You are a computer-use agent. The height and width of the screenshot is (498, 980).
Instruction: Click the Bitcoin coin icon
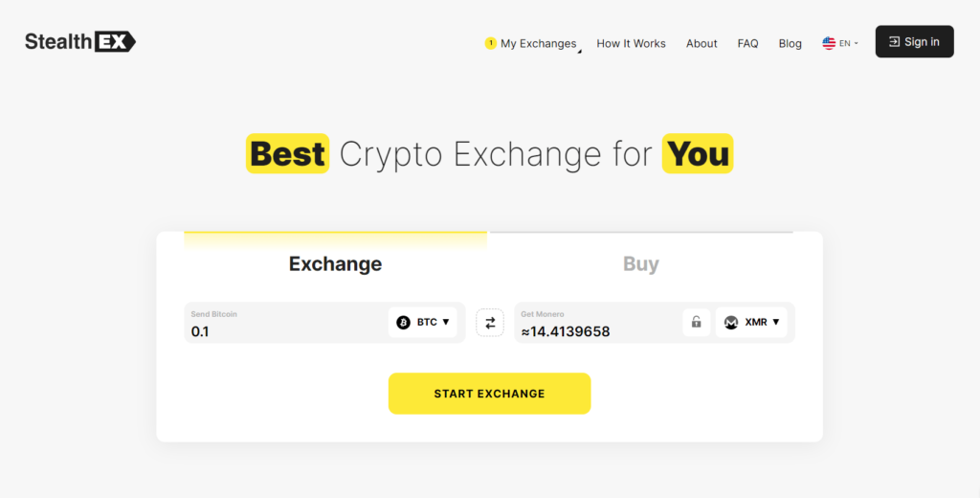403,323
